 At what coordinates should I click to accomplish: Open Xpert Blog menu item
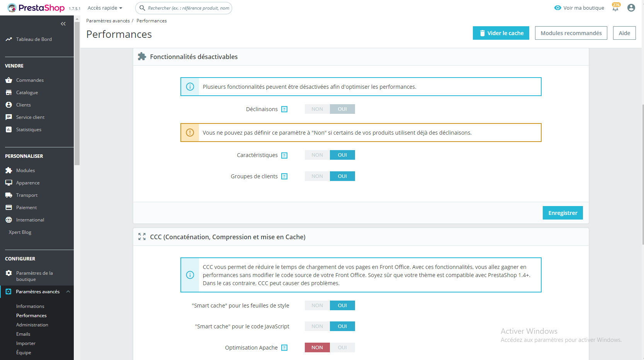pyautogui.click(x=20, y=232)
